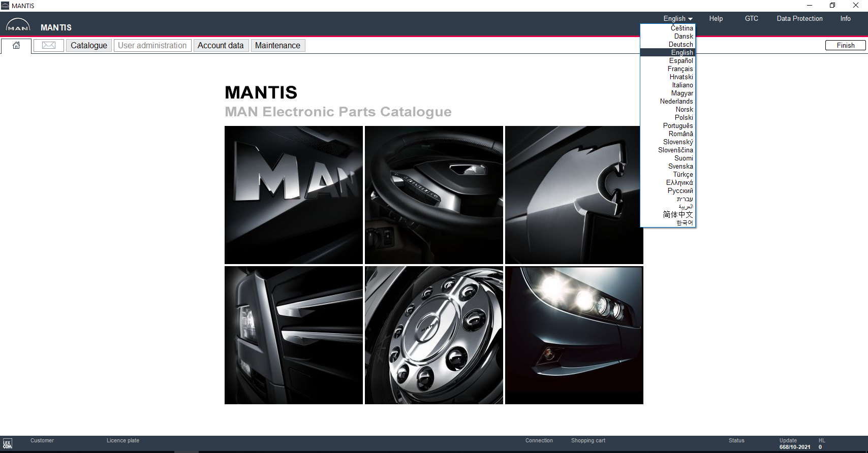The width and height of the screenshot is (868, 453).
Task: Select highlighted English in language list
Action: point(668,52)
